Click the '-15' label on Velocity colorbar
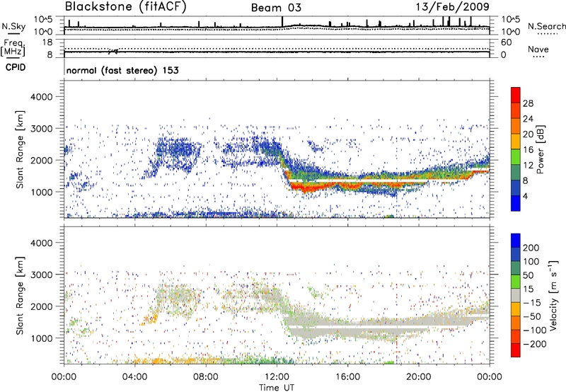Viewport: 566px width, 392px height. point(532,303)
